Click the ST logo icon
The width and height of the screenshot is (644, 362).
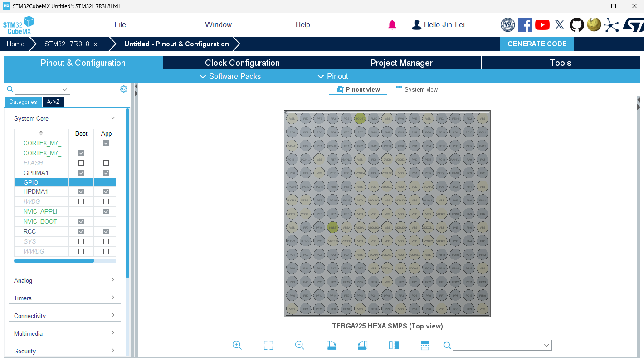632,25
